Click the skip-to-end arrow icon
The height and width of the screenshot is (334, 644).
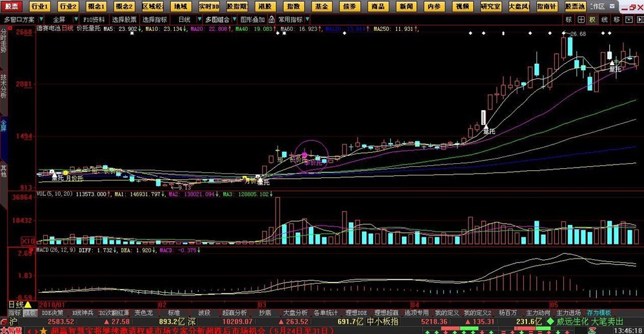click(x=639, y=19)
